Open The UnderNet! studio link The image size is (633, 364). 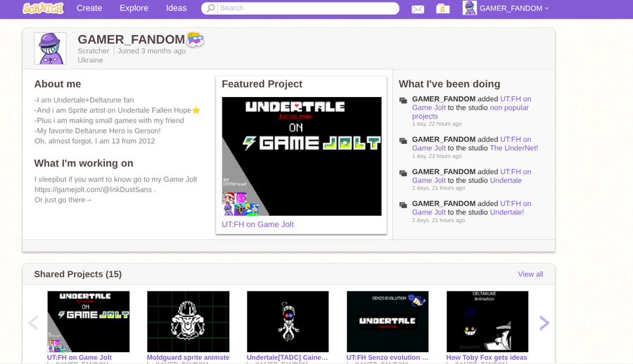(513, 148)
